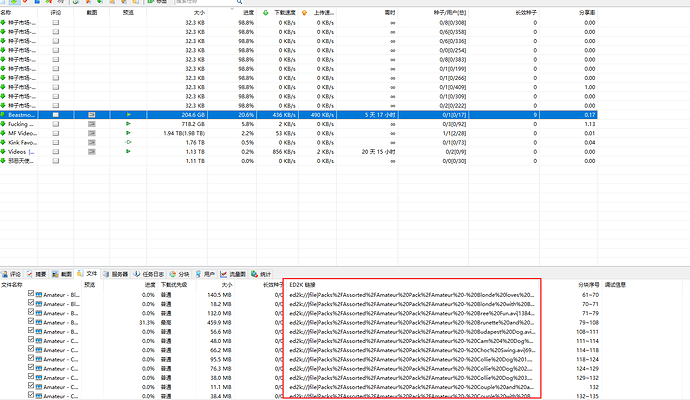Click preview play icon of 1.13 TB task

click(128, 151)
